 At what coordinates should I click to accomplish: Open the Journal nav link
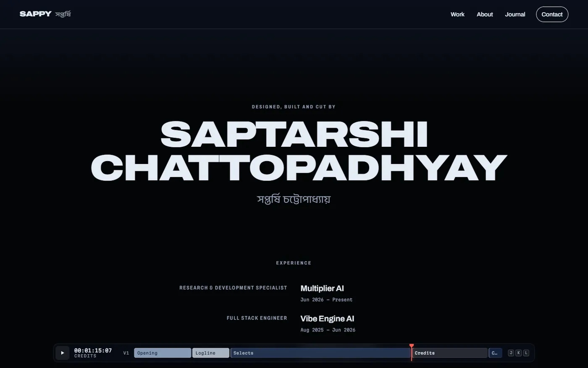515,14
